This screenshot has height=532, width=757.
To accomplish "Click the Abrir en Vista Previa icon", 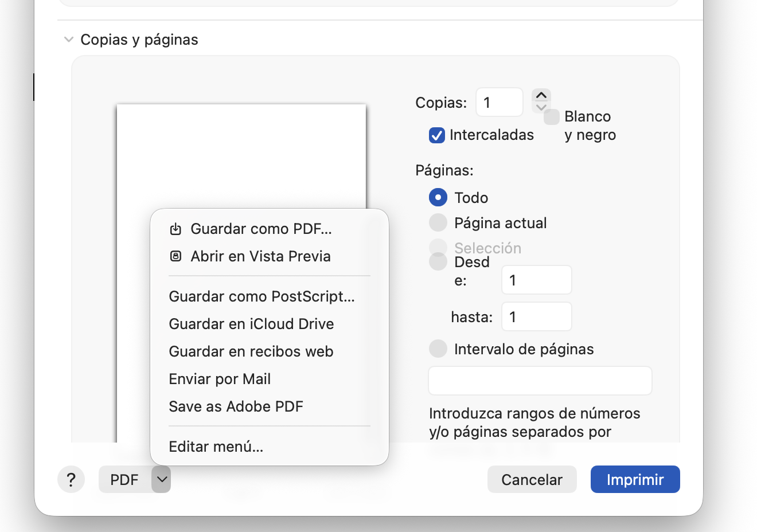I will point(175,256).
